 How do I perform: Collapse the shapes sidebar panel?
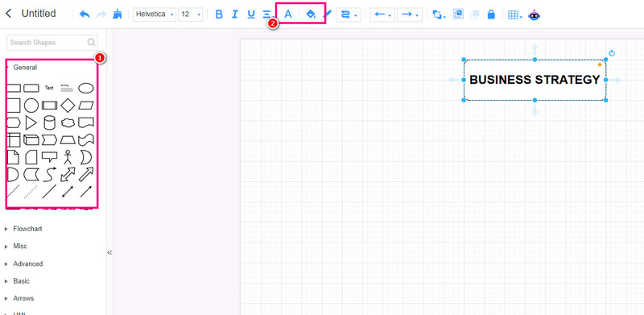pyautogui.click(x=109, y=252)
